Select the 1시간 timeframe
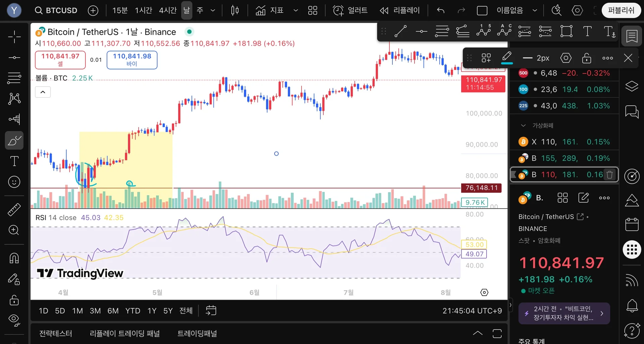This screenshot has height=344, width=644. [144, 10]
